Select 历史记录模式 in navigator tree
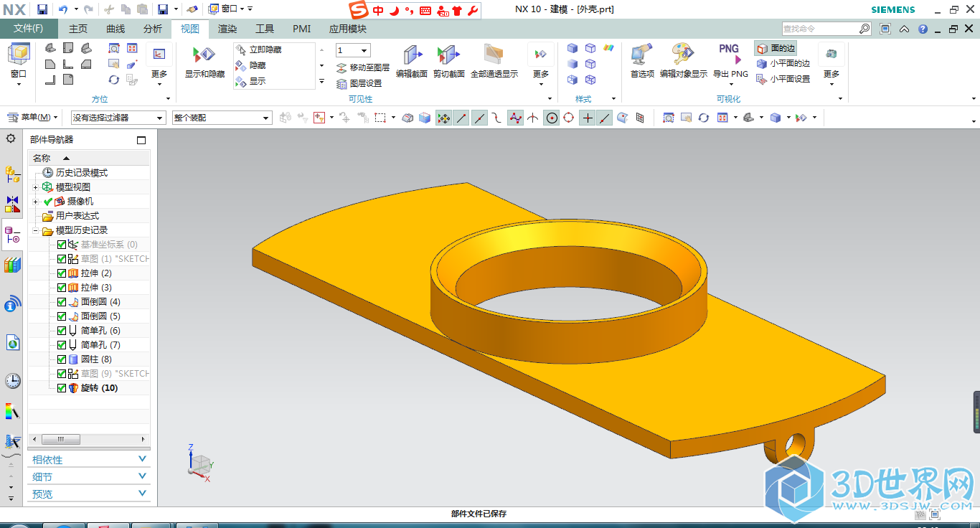 click(x=82, y=173)
